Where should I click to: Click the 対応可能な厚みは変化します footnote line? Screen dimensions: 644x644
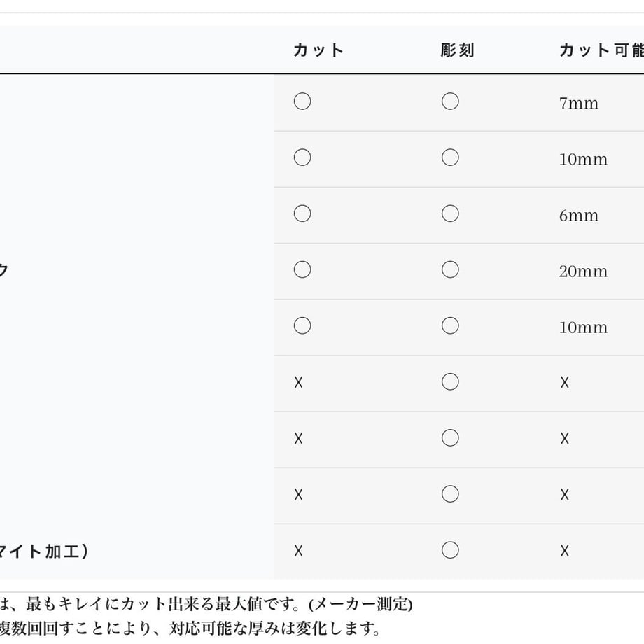click(x=274, y=629)
